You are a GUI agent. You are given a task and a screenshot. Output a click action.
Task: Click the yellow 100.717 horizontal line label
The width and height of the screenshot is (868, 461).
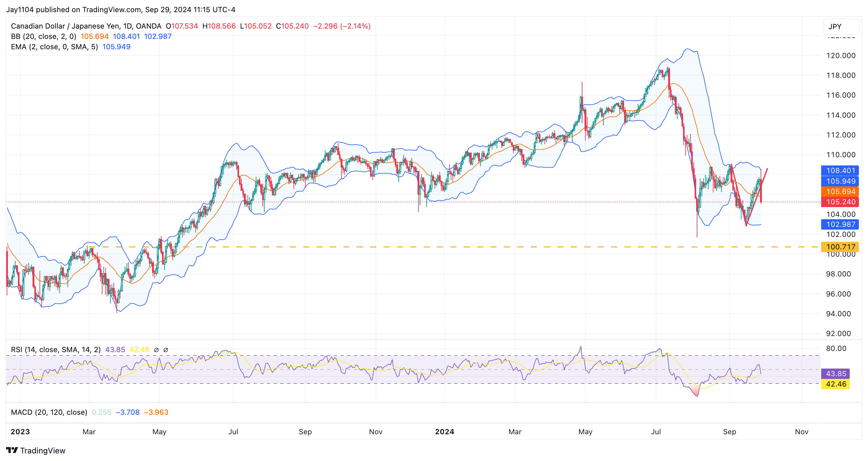[x=840, y=247]
